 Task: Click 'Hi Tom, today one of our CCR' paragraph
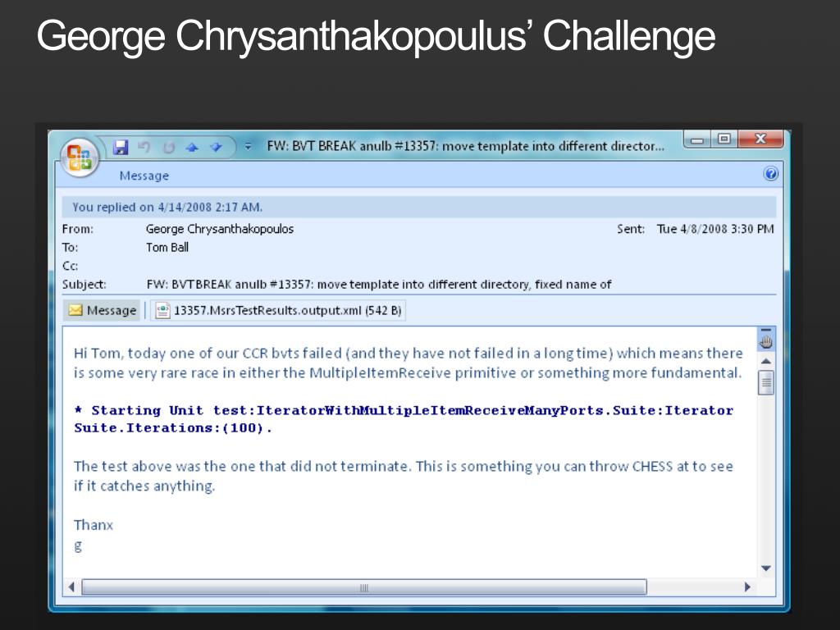409,363
